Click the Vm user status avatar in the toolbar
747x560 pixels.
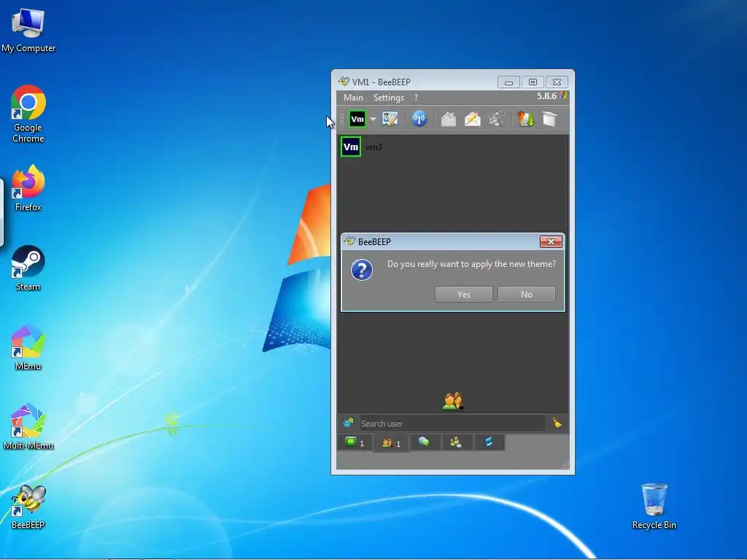(x=357, y=119)
